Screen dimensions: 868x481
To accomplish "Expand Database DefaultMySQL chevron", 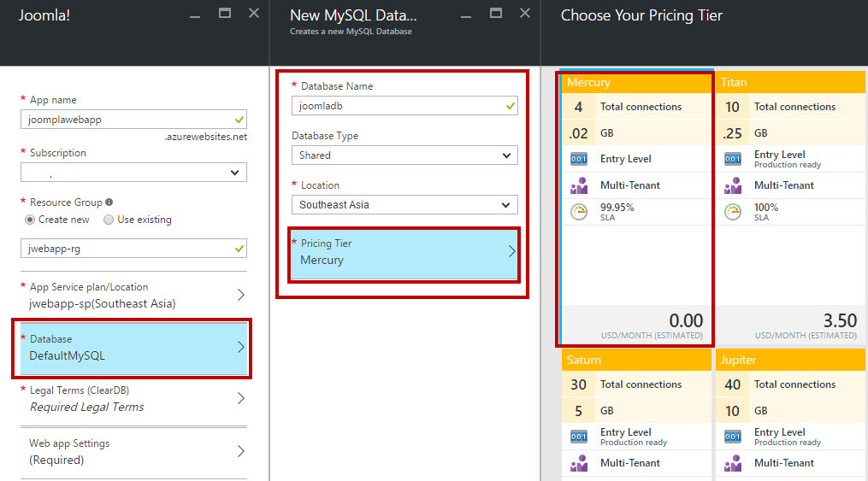I will tap(241, 347).
